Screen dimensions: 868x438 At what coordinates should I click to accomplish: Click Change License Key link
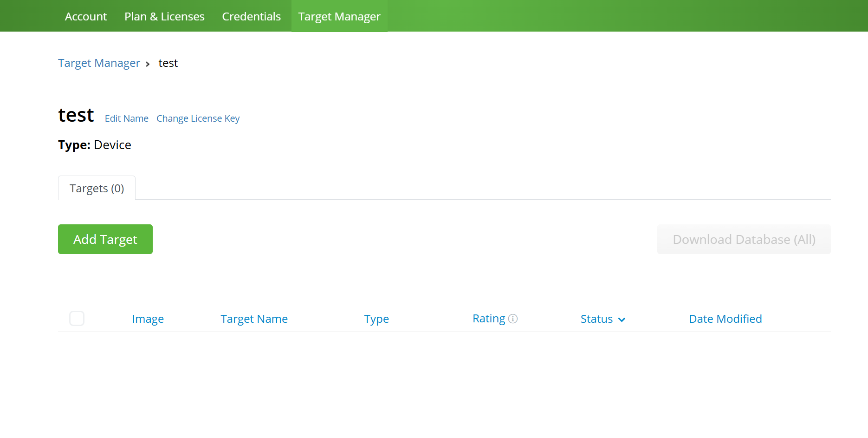coord(198,118)
